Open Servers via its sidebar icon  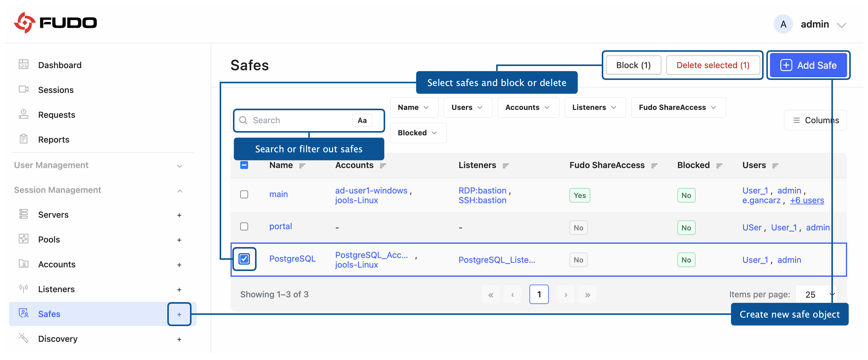coord(24,214)
